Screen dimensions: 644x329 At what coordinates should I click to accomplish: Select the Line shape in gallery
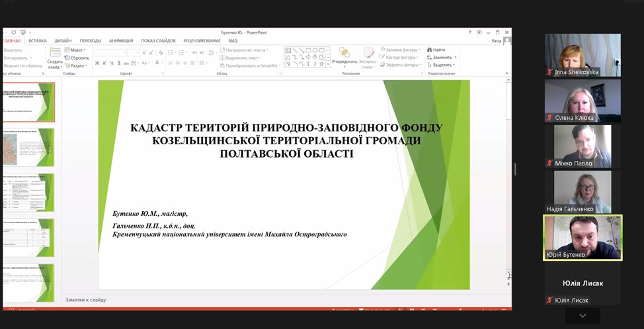click(x=294, y=50)
